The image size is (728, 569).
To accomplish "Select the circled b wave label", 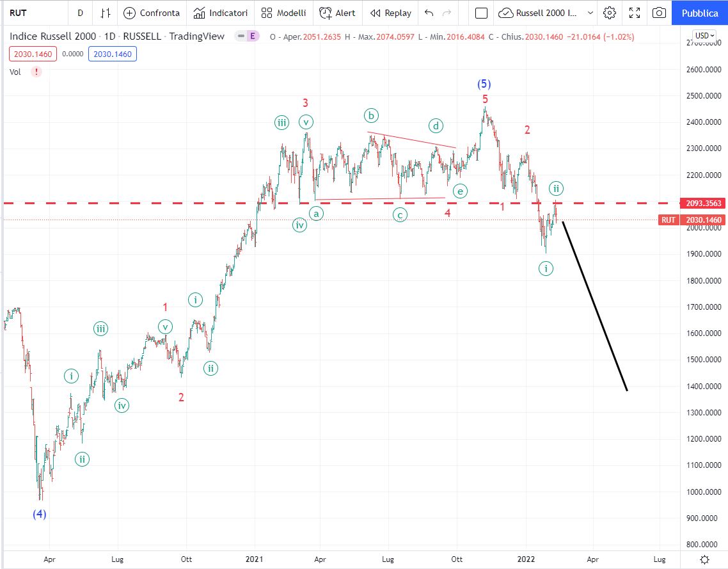I will point(372,115).
